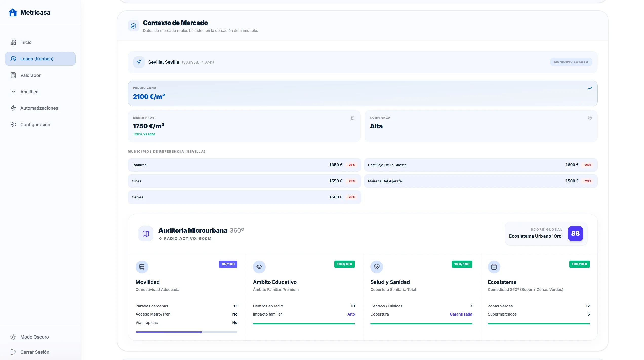Click the graduation cap icon in Ámbito Educativo
Viewport: 644px width, 360px height.
tap(259, 267)
